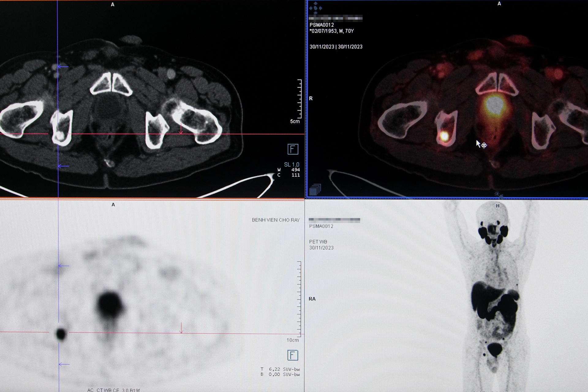588x392 pixels.
Task: Select the window width value 494
Action: (x=295, y=170)
